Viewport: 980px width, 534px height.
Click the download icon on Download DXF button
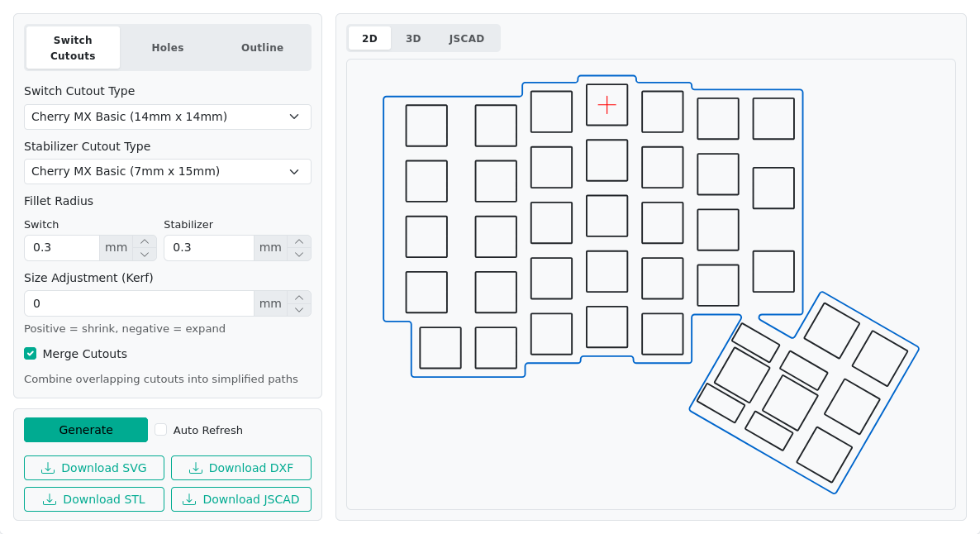195,468
